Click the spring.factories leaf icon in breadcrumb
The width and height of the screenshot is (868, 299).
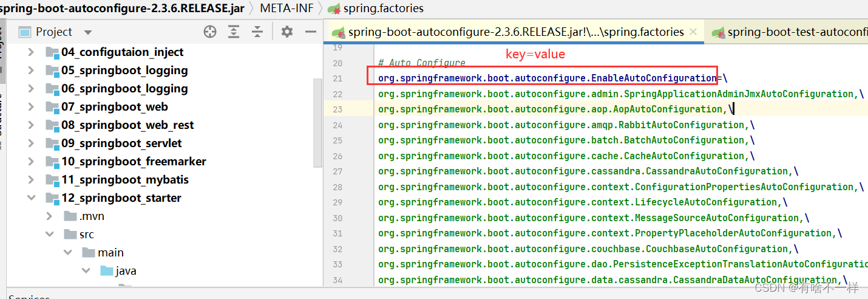[x=334, y=9]
